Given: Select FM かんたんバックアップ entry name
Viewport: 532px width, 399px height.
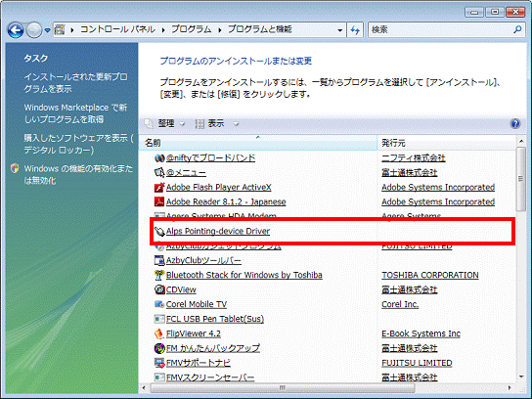Looking at the screenshot, I should pos(213,348).
